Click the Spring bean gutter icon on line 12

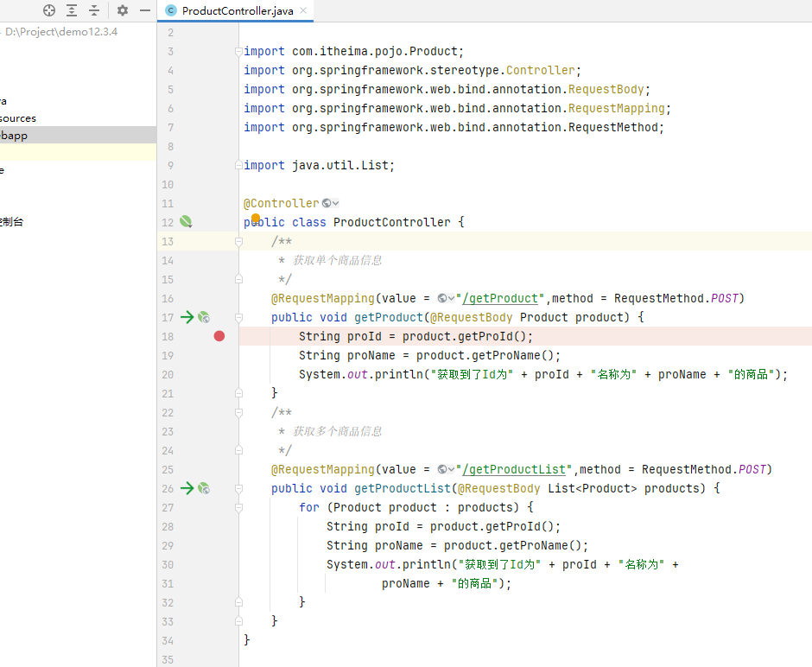click(x=186, y=222)
